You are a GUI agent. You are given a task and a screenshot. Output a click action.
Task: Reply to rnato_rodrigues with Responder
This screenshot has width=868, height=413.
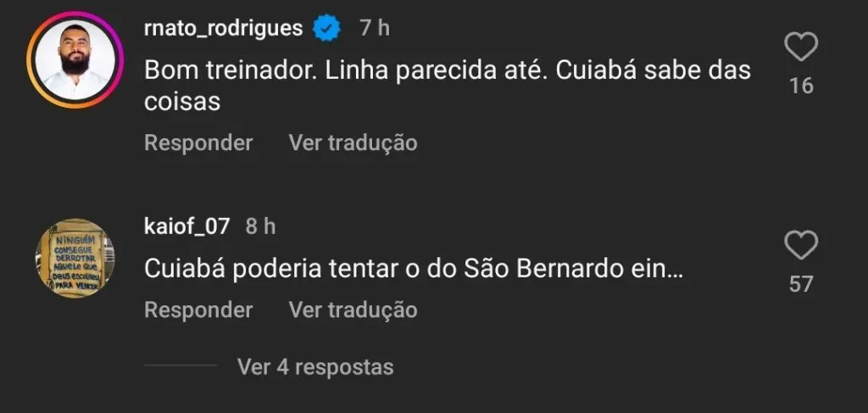[198, 142]
